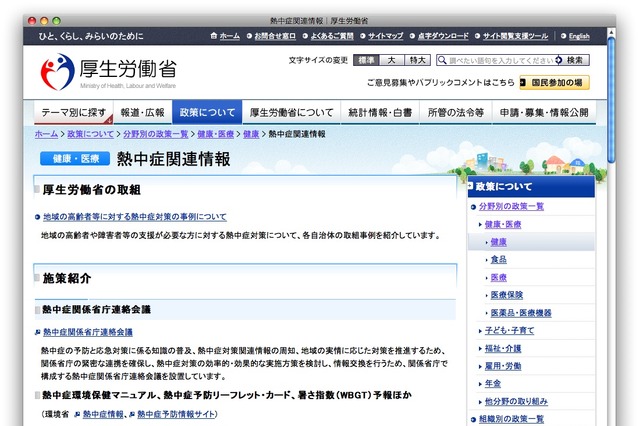Expand 福祉・介護 in sidebar
Screen dimensions: 639x426
pyautogui.click(x=480, y=349)
